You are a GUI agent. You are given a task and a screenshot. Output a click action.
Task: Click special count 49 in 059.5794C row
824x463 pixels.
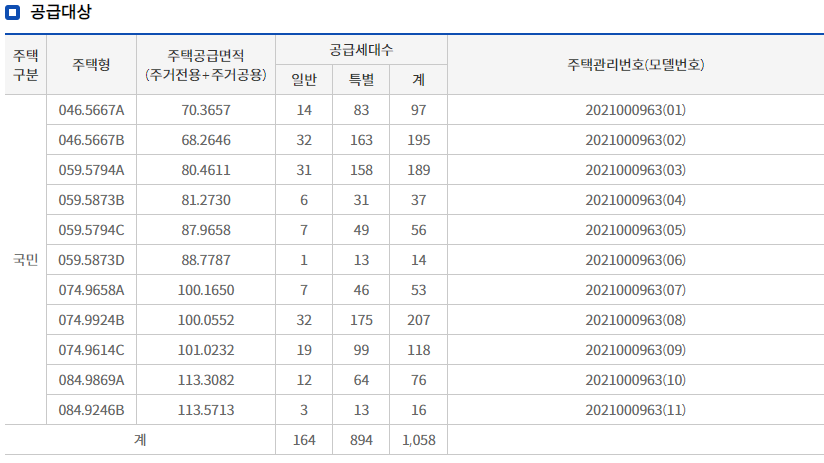pyautogui.click(x=361, y=230)
